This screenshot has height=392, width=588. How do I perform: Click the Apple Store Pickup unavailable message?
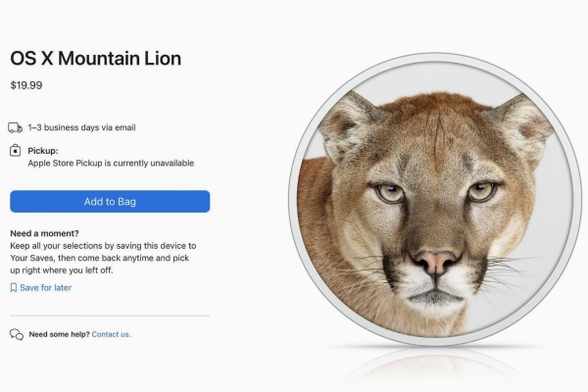point(111,164)
